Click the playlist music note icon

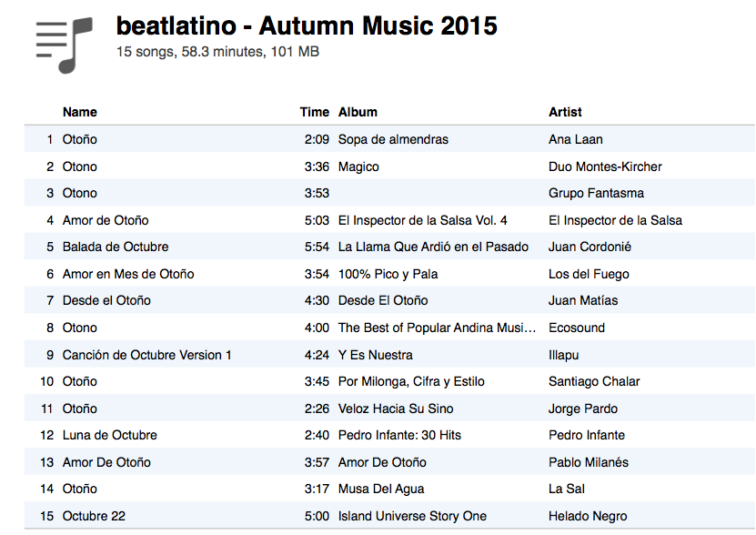64,45
